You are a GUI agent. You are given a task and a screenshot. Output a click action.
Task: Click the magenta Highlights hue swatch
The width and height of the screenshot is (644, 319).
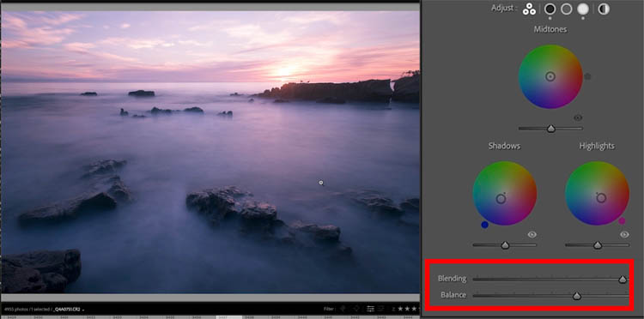coord(622,221)
